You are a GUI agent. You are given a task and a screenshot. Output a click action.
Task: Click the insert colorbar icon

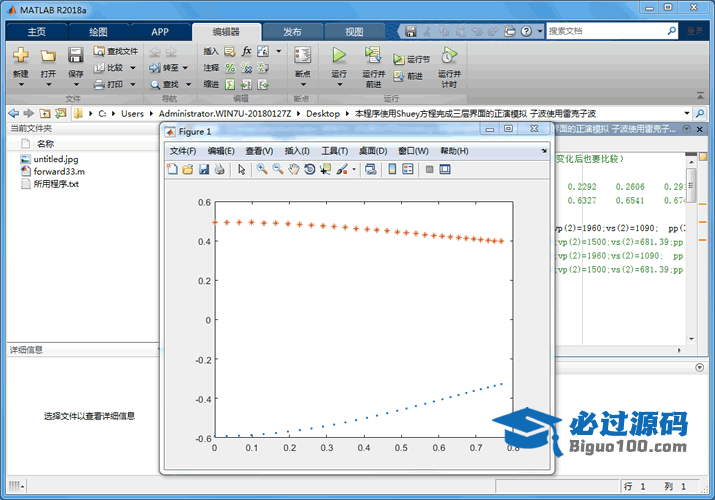392,170
